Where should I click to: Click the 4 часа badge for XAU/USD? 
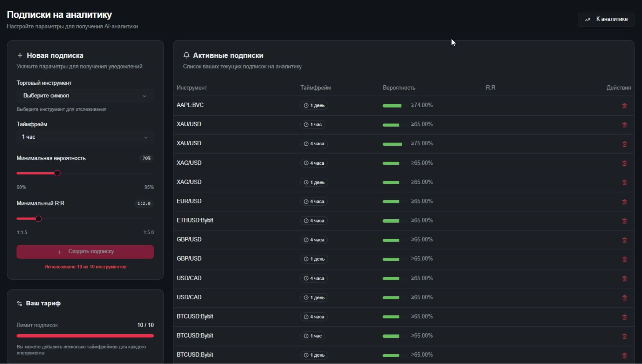coord(314,144)
